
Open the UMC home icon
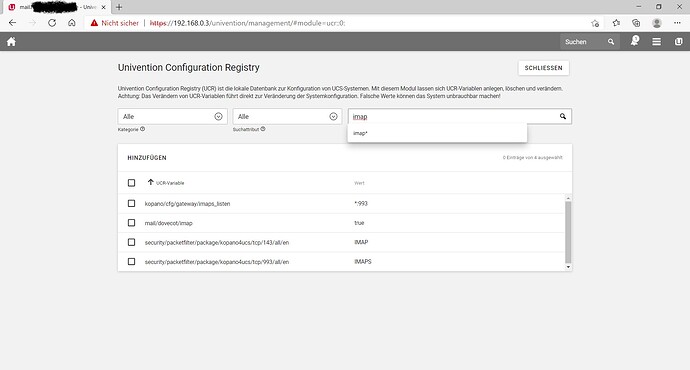pyautogui.click(x=11, y=41)
